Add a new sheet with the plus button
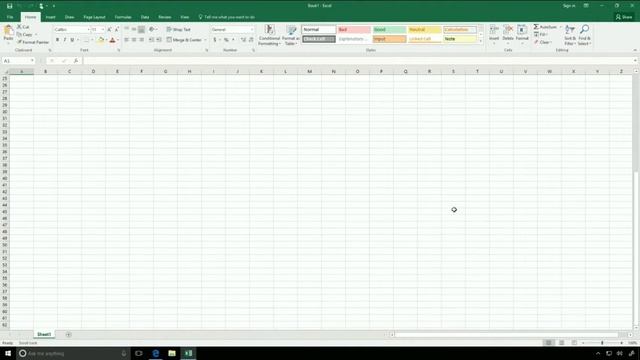Viewport: 640px width, 360px height. coord(68,335)
